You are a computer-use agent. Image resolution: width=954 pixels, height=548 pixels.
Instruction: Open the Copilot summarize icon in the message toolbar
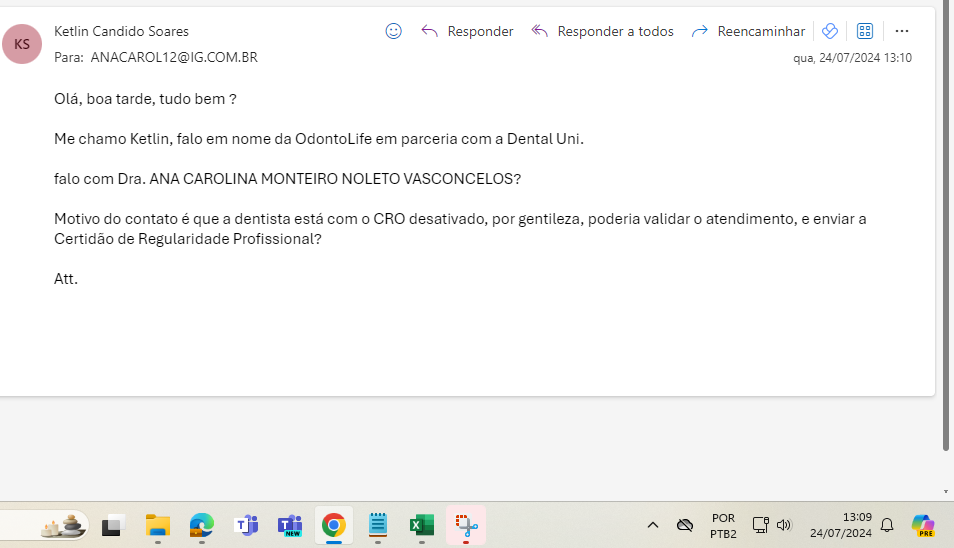tap(830, 31)
